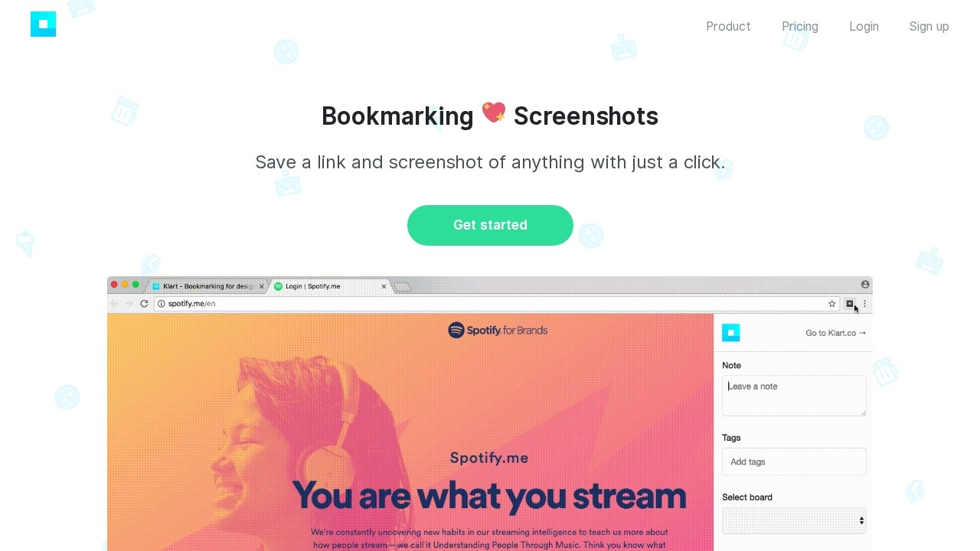Open the Pricing page link
This screenshot has height=551, width=980.
click(800, 26)
